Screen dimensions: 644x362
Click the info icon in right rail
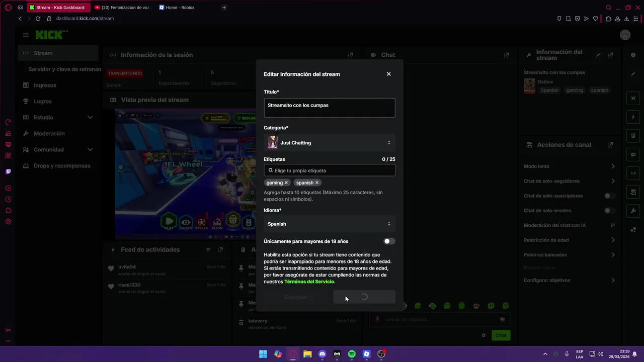click(633, 55)
